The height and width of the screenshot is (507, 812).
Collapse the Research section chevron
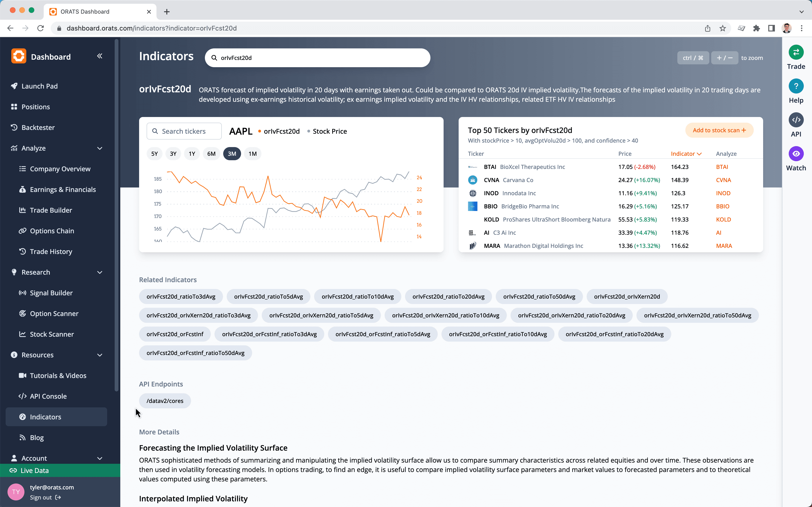[x=100, y=272]
